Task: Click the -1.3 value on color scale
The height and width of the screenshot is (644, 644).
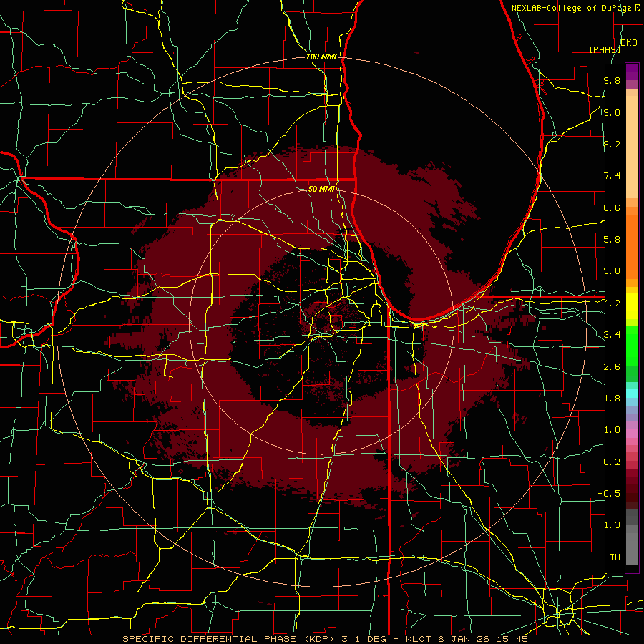Action: coord(609,525)
